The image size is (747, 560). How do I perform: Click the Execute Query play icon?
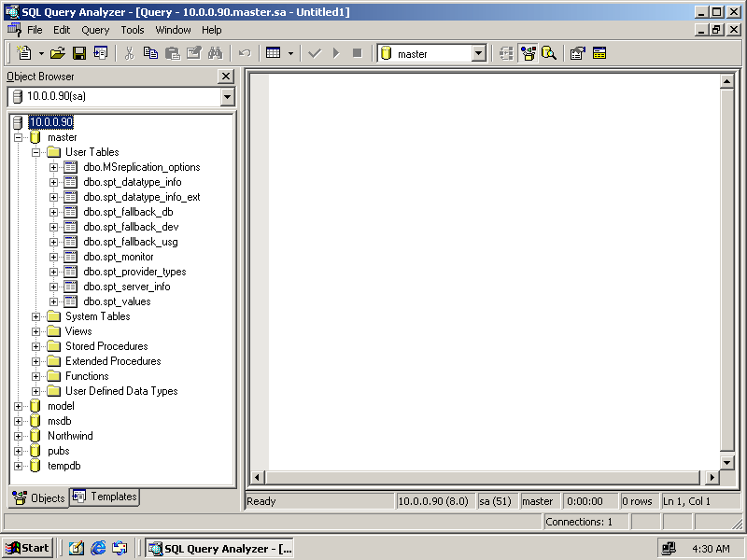point(336,53)
